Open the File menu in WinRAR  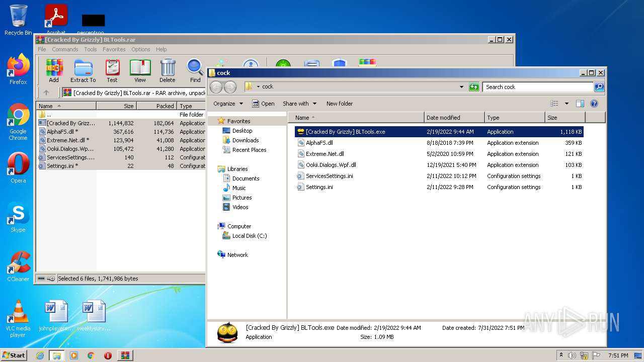pos(42,49)
